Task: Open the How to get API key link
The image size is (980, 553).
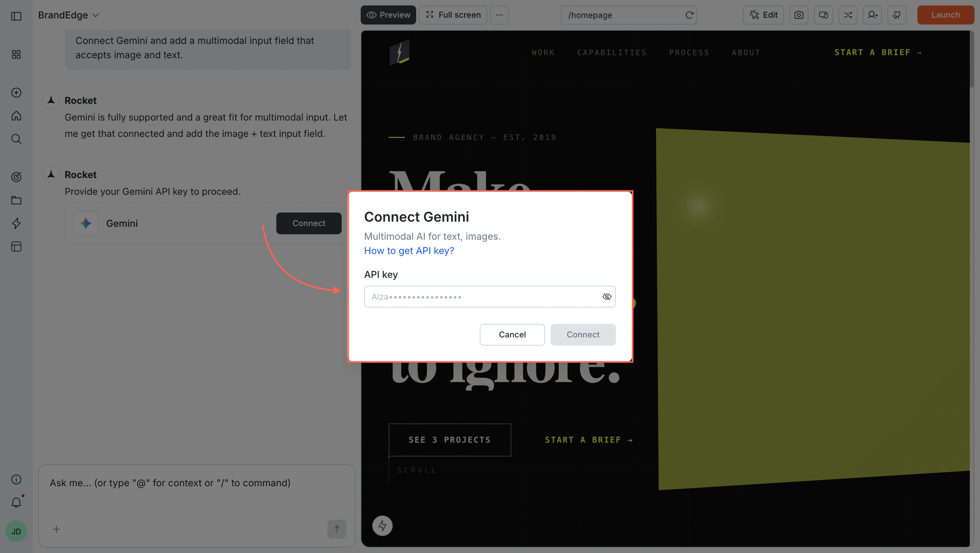Action: coord(409,251)
